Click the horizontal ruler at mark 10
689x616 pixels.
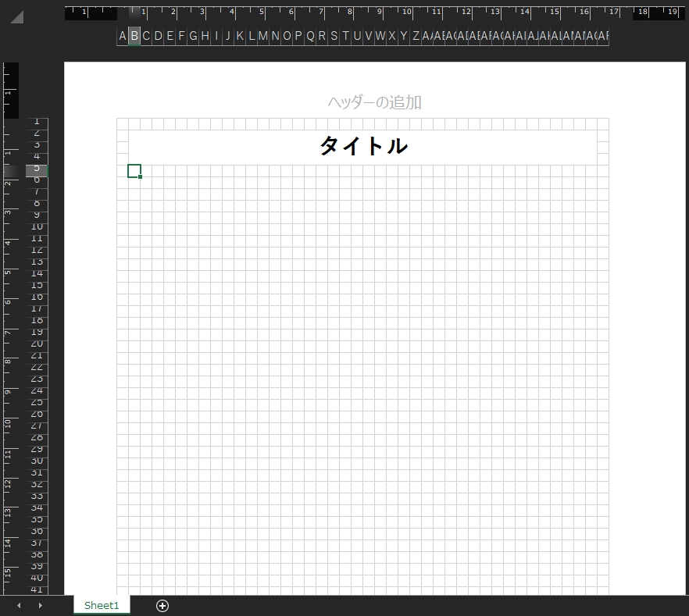(407, 12)
